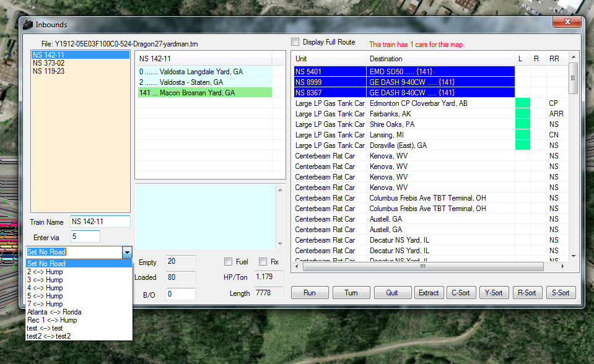Select Macon Brosnan Yard, GA stop
The image size is (594, 364).
[204, 93]
